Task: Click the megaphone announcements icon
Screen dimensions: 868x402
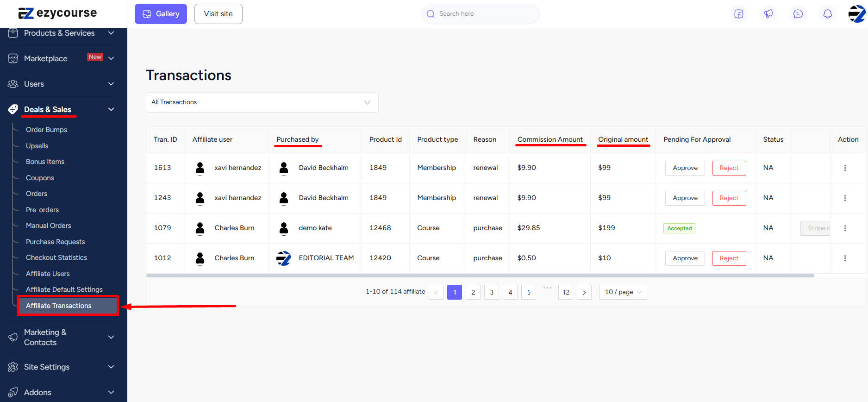Action: coord(768,14)
